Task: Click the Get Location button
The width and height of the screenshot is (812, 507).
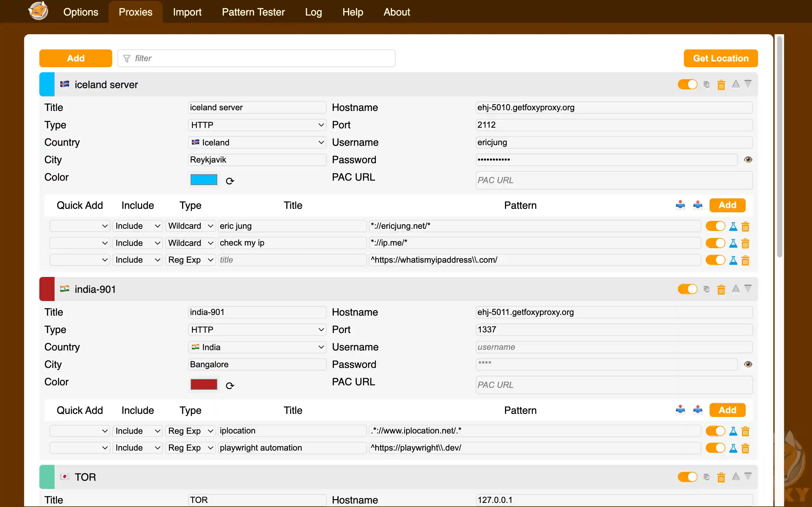Action: coord(720,58)
